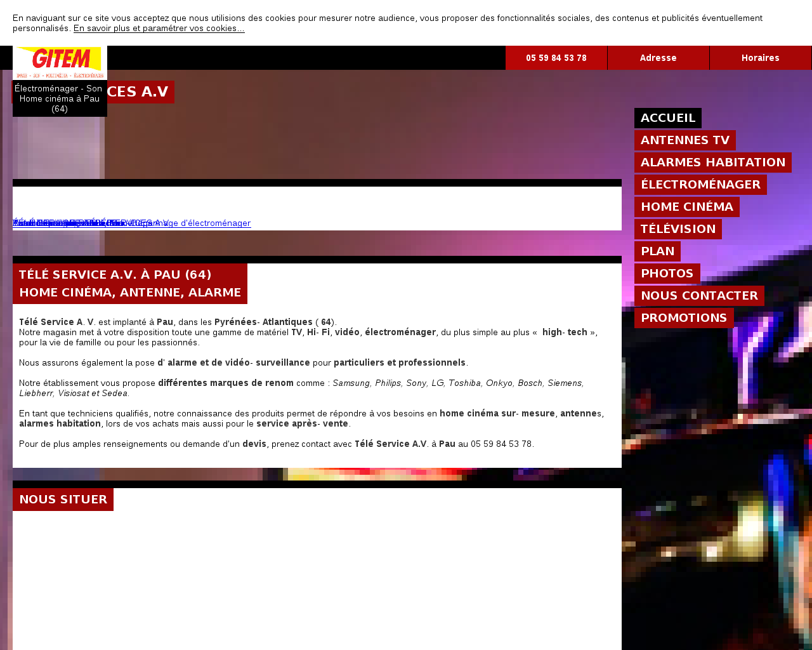Click the Électroménager - Son Home cinéma caption
This screenshot has height=650, width=812.
coord(59,98)
